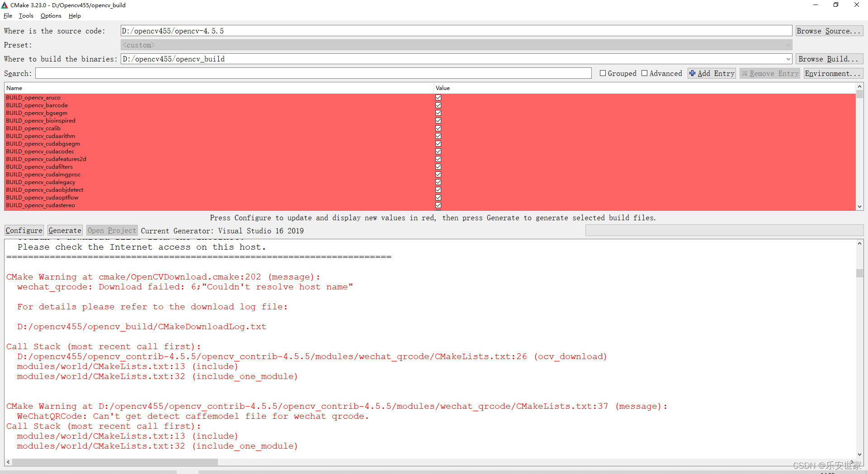The image size is (868, 474).
Task: Click the plus icon on Add Entry
Action: [x=693, y=73]
